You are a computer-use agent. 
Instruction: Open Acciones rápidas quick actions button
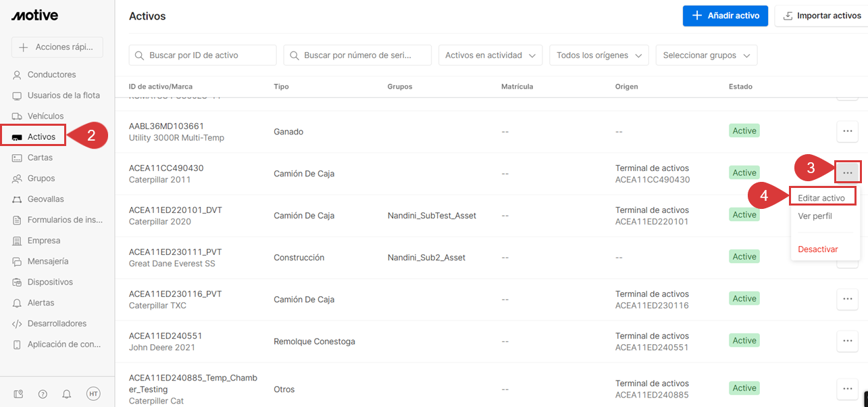[x=57, y=47]
